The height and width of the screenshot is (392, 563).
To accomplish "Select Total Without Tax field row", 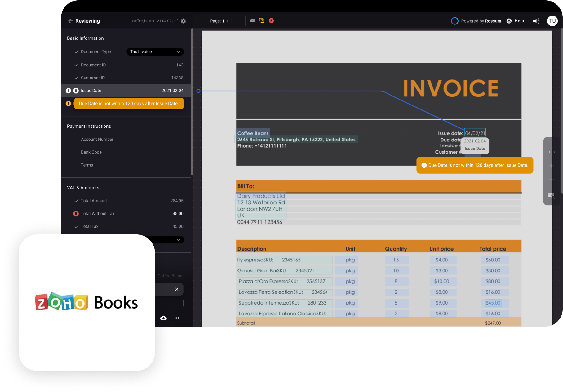I will coord(126,214).
